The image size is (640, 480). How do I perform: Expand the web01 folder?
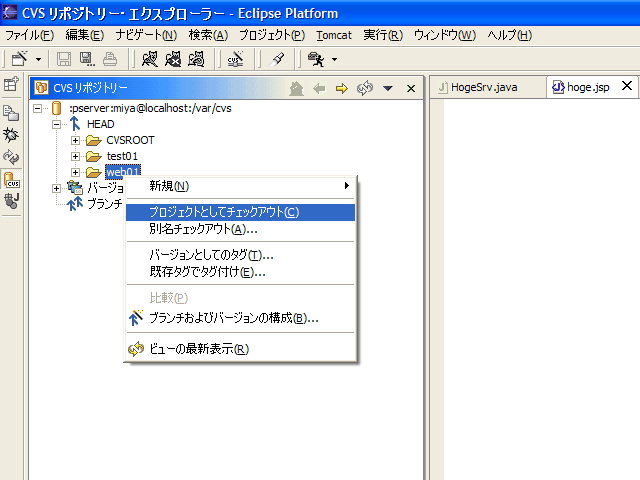pyautogui.click(x=75, y=172)
